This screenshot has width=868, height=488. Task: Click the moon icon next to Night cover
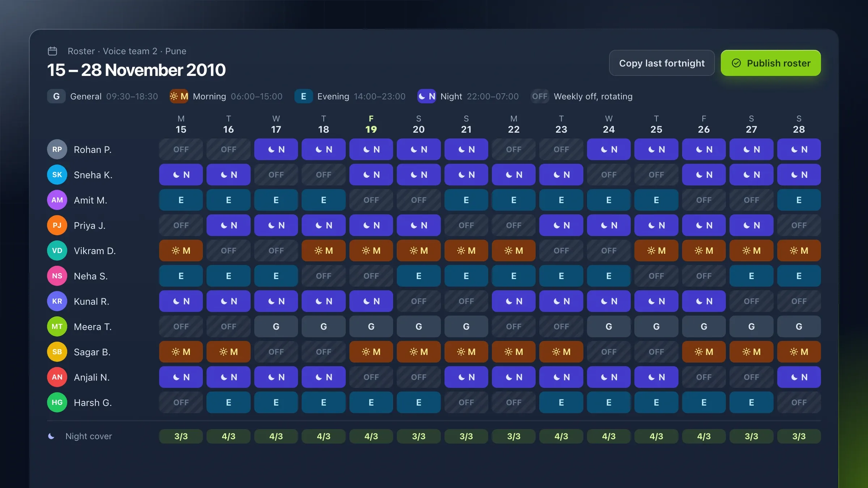51,436
